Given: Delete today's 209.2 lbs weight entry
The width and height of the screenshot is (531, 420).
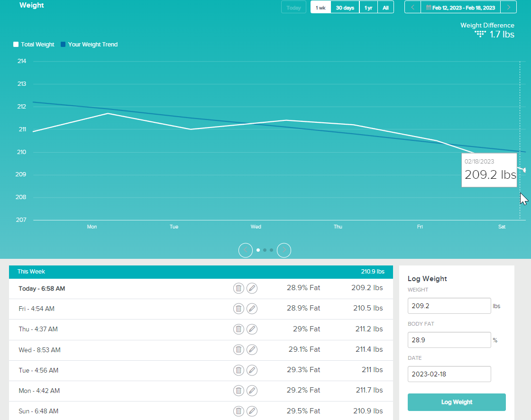Looking at the screenshot, I should pyautogui.click(x=238, y=288).
